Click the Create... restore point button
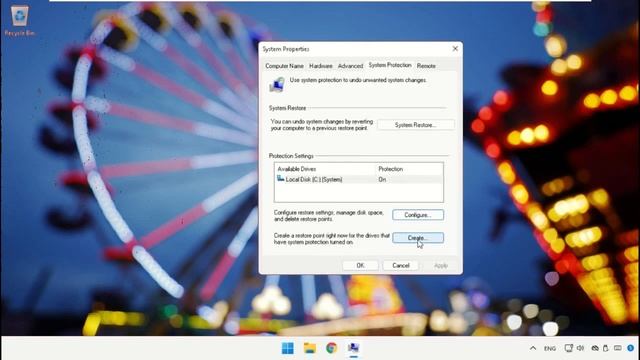Screen dimensions: 640x360 pos(418,238)
